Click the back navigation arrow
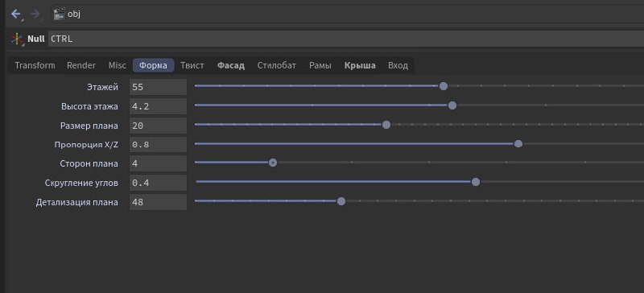This screenshot has height=293, width=644. 15,14
